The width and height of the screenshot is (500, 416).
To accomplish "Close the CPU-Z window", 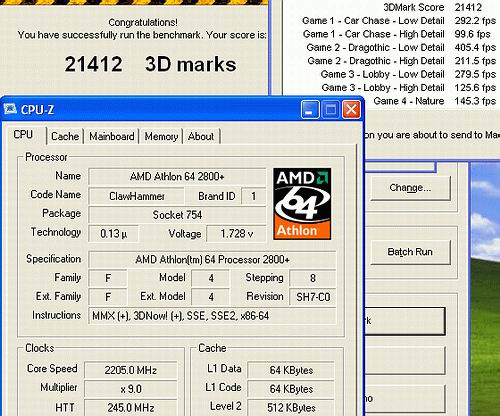I will coord(351,109).
